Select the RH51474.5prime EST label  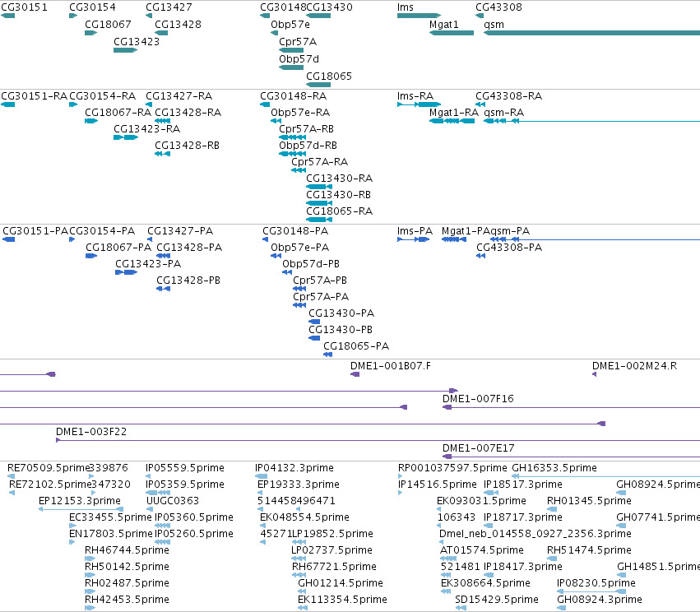(x=589, y=550)
